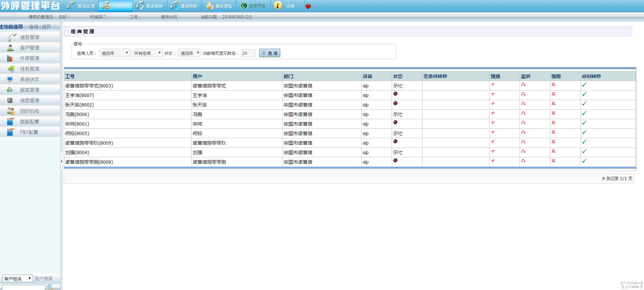
Task: Open the 状态 filter dropdown
Action: point(190,53)
